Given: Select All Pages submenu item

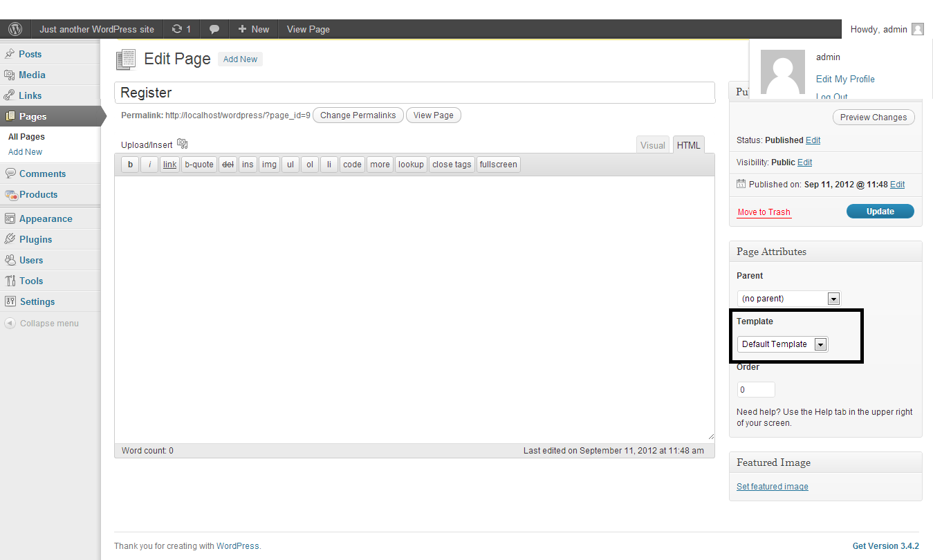Looking at the screenshot, I should point(26,137).
